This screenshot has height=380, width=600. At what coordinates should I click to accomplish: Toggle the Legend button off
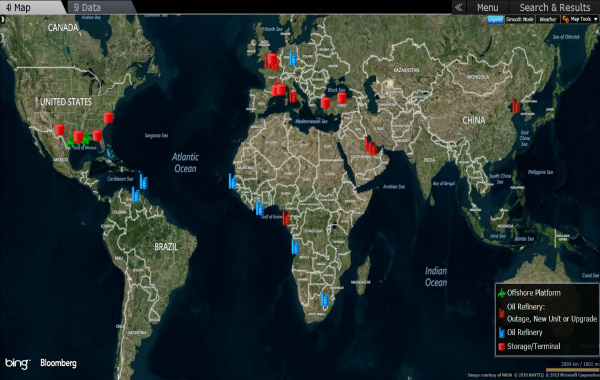[x=495, y=19]
